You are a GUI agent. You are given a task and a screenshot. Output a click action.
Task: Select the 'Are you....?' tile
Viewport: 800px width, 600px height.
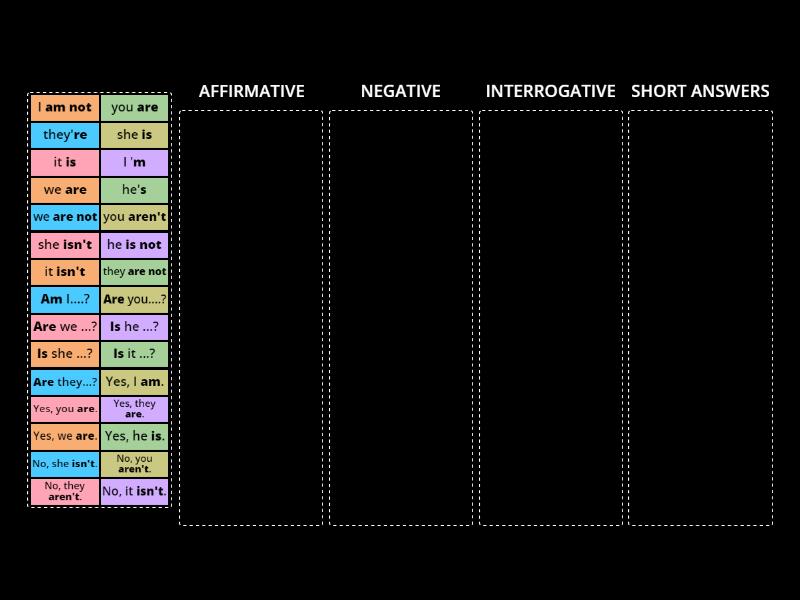point(135,299)
